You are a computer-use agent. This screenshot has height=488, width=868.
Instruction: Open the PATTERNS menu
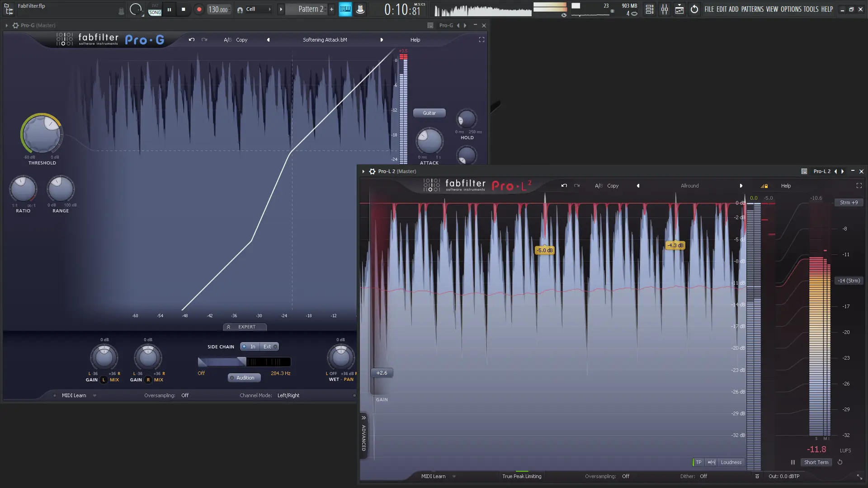[752, 9]
